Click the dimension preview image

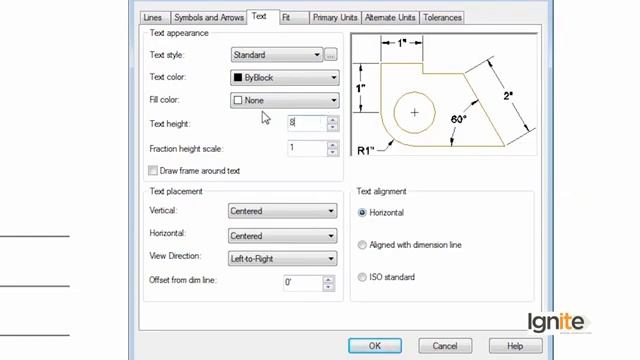click(x=444, y=94)
